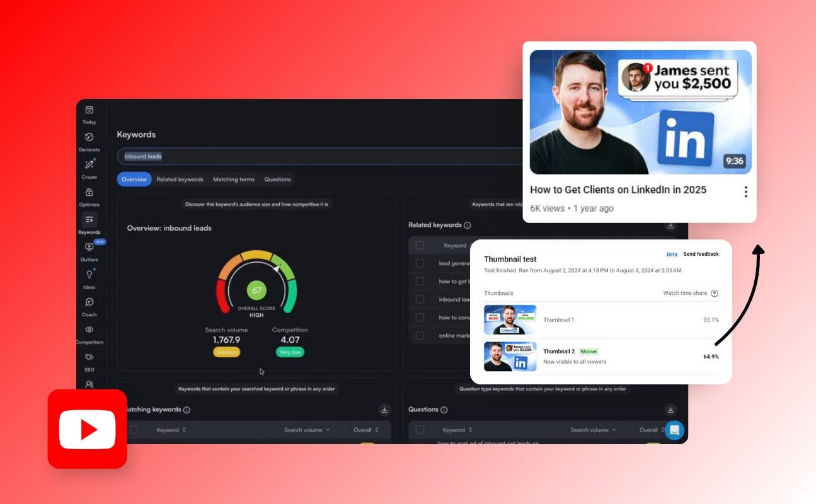Toggle select-all checkbox in Related keywords header
The width and height of the screenshot is (816, 504).
[420, 246]
